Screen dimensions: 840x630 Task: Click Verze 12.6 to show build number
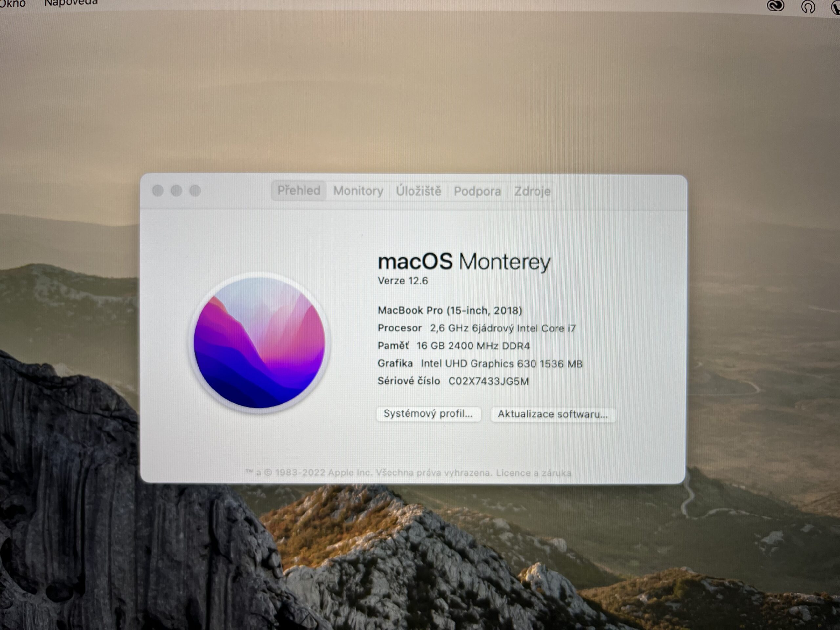403,281
